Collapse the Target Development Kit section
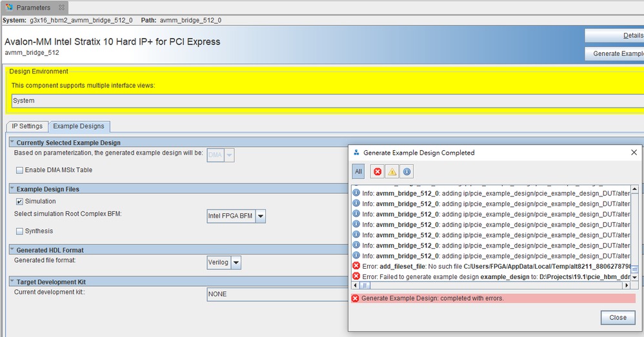 tap(12, 281)
